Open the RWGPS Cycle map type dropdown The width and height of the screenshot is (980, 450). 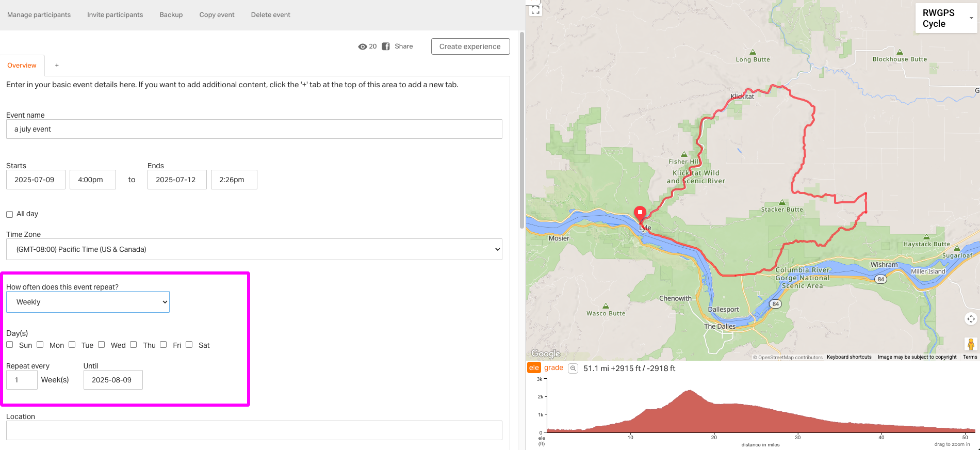(x=946, y=19)
